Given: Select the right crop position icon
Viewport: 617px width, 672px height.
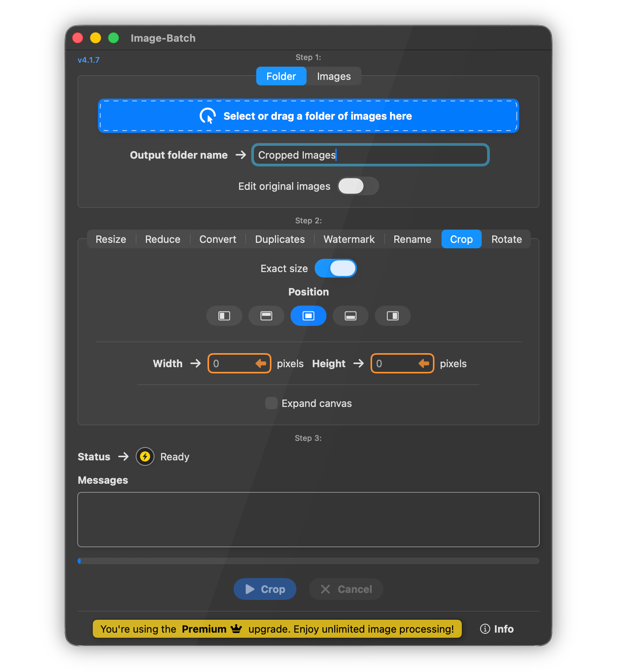Looking at the screenshot, I should point(393,316).
